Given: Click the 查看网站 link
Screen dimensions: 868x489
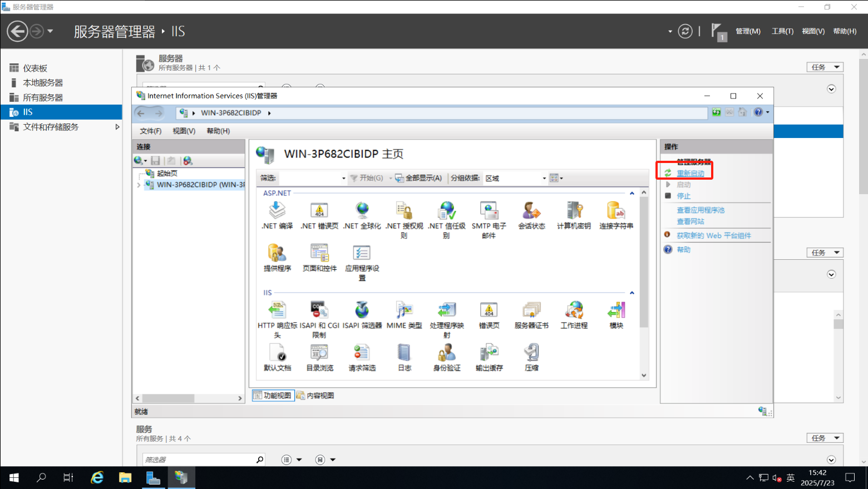Looking at the screenshot, I should click(x=691, y=221).
